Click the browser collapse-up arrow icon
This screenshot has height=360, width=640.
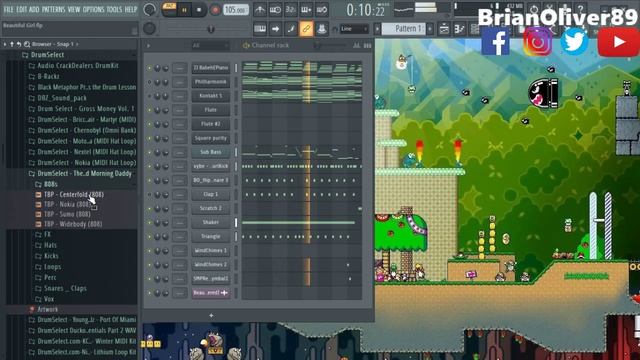[12, 44]
